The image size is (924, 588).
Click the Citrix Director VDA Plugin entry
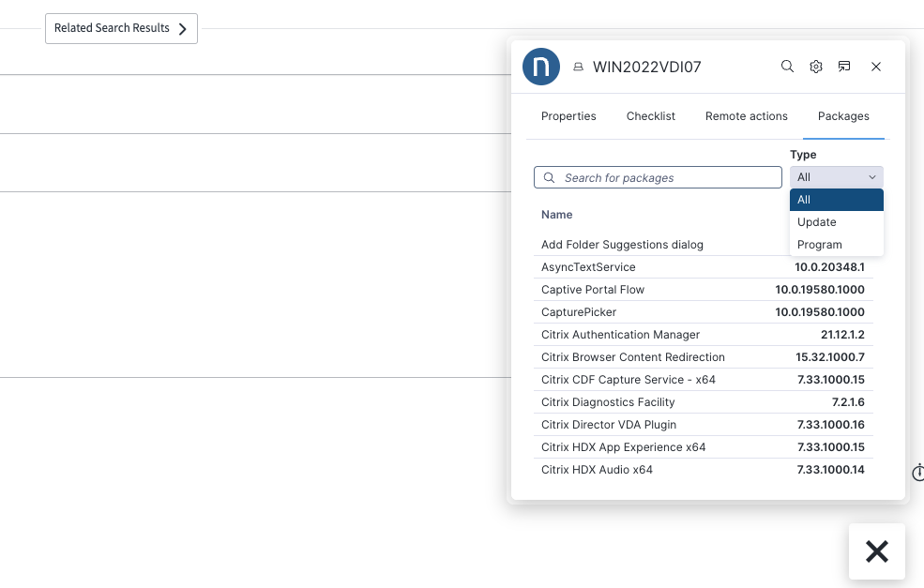click(608, 425)
